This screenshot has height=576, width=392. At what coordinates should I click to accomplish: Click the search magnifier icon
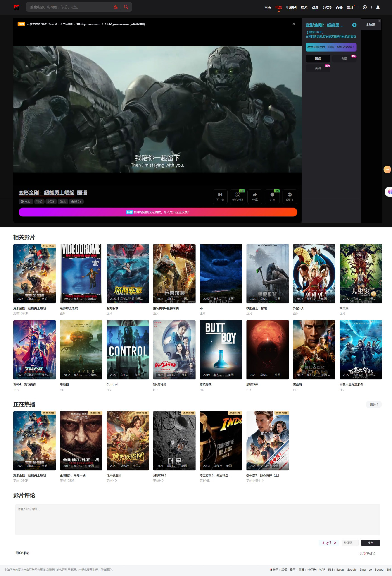(x=126, y=7)
